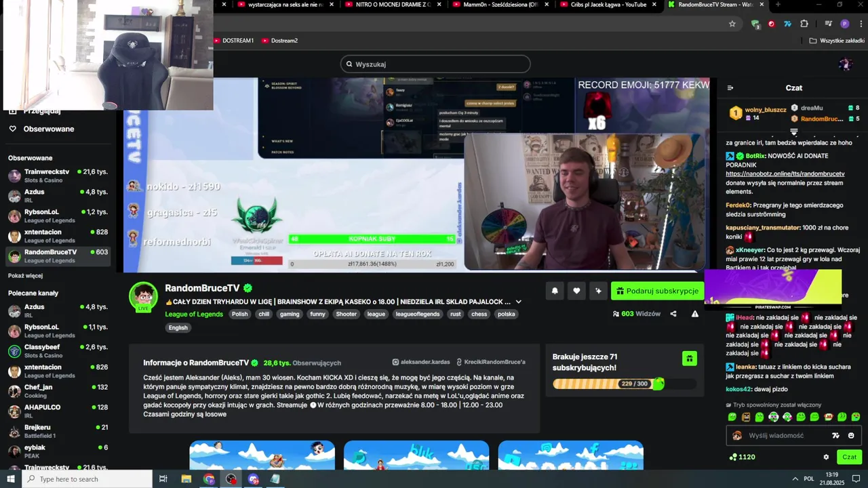Screen dimensions: 868x488
Task: Click the share icon next to viewer count
Action: tap(673, 314)
